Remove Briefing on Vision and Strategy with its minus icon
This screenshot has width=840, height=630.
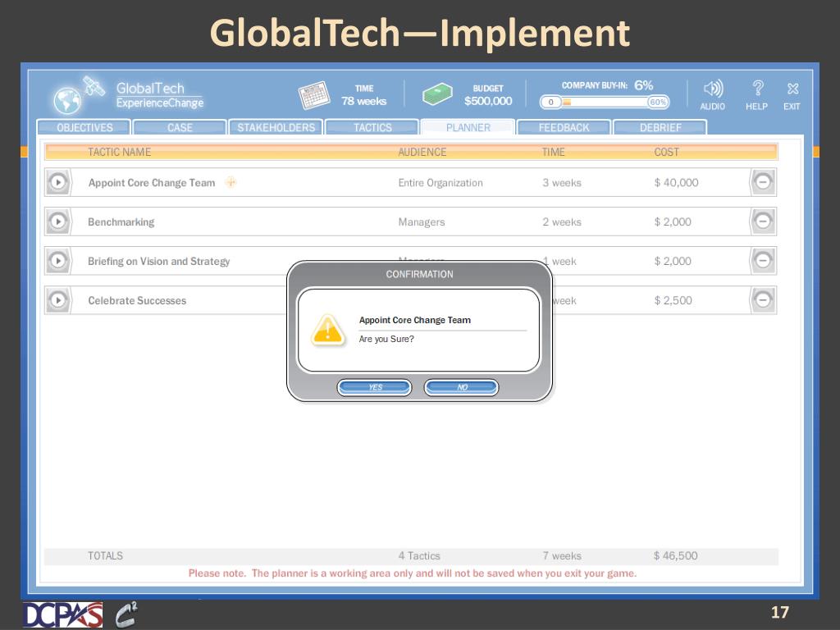point(763,261)
